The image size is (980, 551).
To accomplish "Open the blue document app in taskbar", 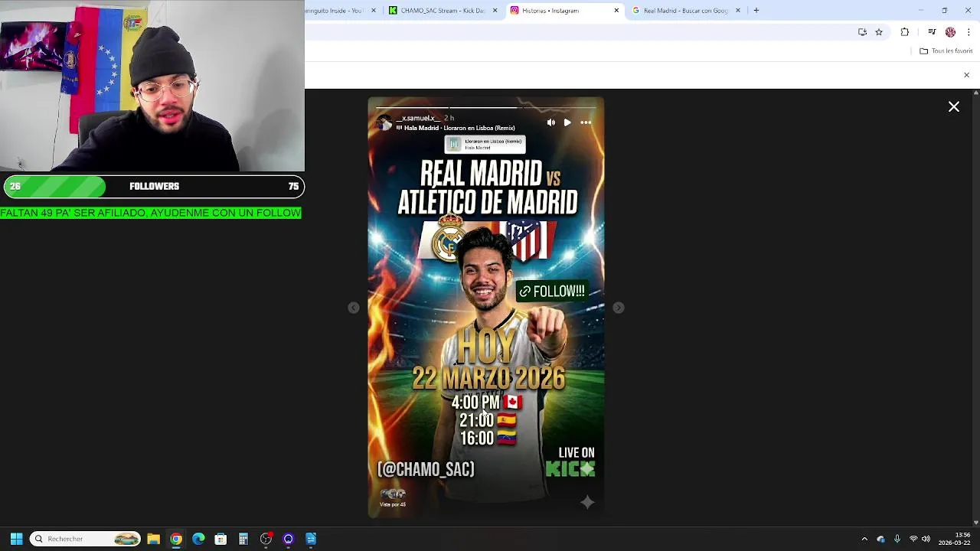I will click(311, 539).
